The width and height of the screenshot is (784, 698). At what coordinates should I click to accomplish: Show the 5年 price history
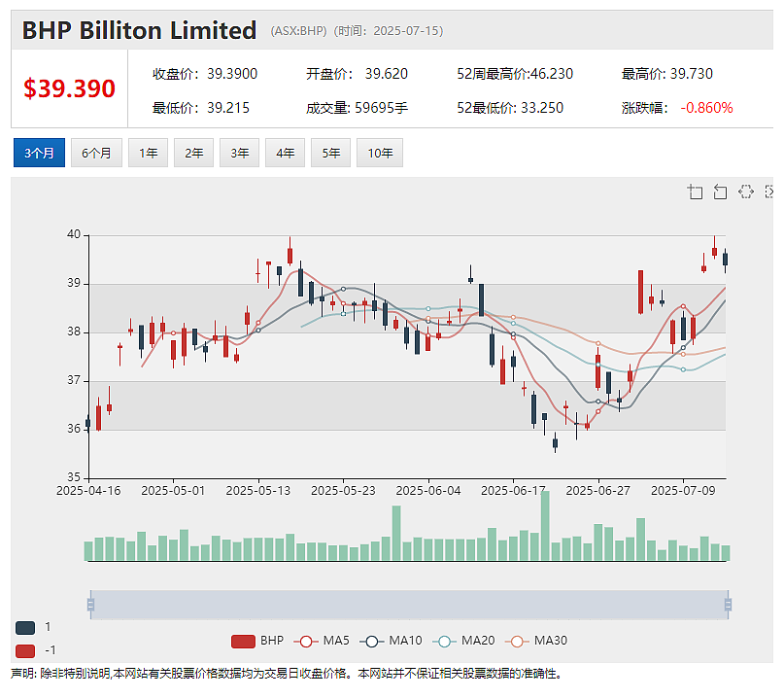(330, 153)
